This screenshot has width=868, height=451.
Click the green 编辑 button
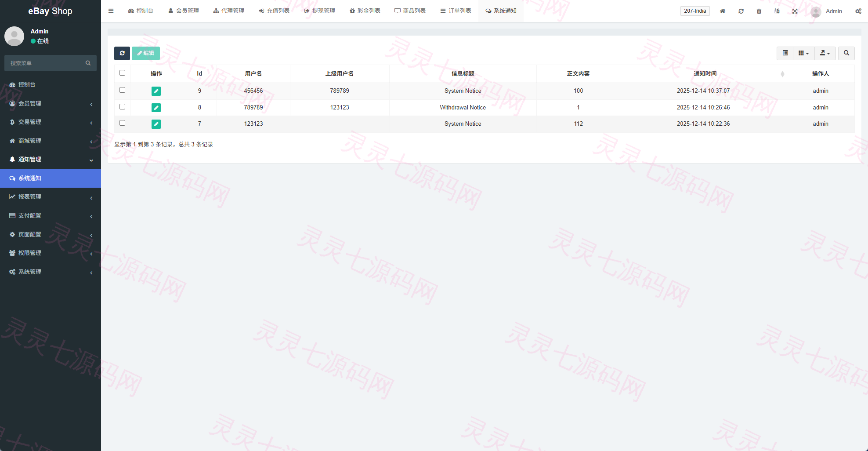coord(146,53)
